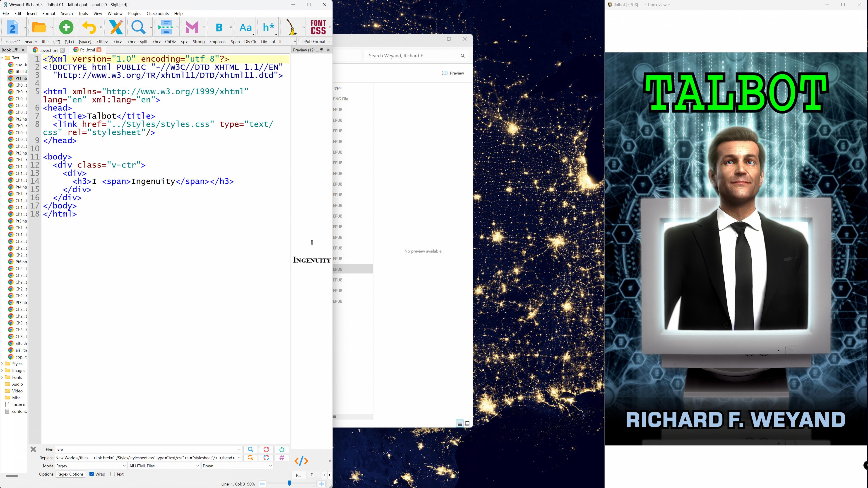Screen dimensions: 868x488
Task: Click the green Add Existing Files icon
Action: tap(66, 27)
